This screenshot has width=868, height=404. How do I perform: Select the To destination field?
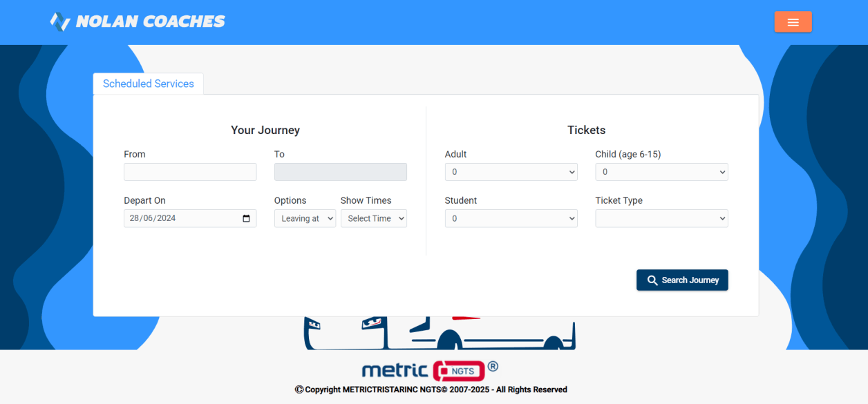pos(340,172)
